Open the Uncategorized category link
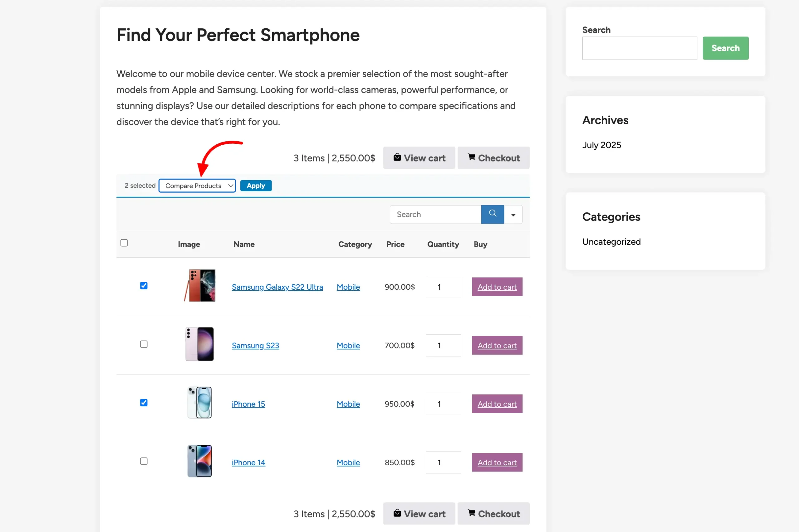This screenshot has height=532, width=799. tap(611, 242)
